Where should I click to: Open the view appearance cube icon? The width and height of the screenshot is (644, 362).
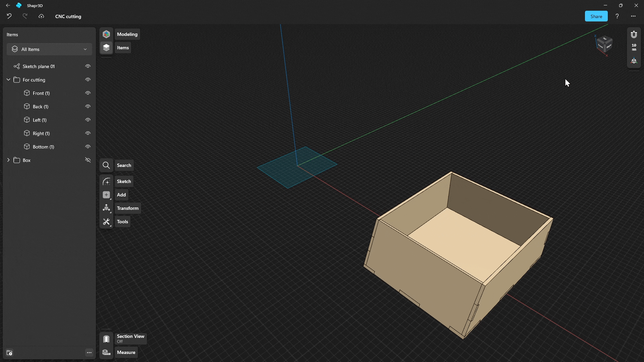click(x=634, y=61)
